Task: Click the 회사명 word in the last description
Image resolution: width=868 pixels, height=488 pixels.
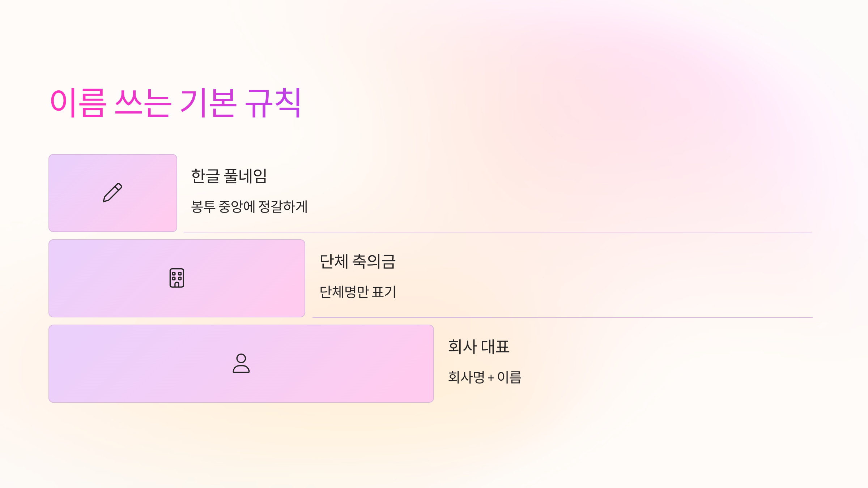Action: pos(467,377)
